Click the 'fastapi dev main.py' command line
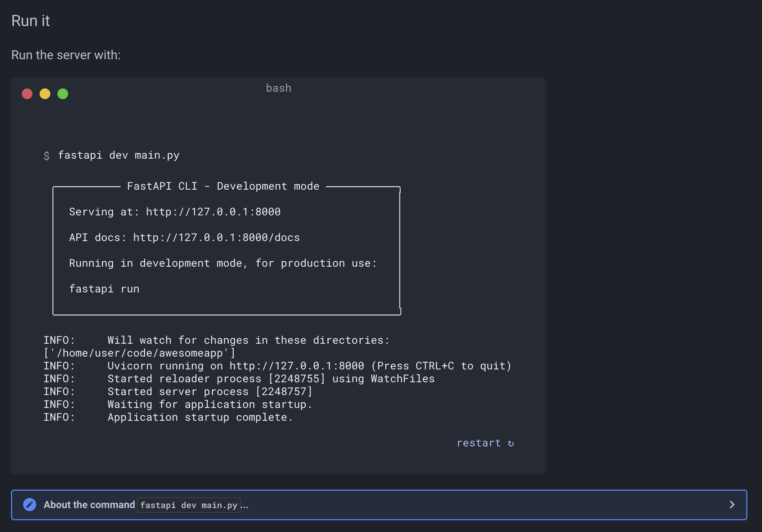762x532 pixels. [118, 155]
